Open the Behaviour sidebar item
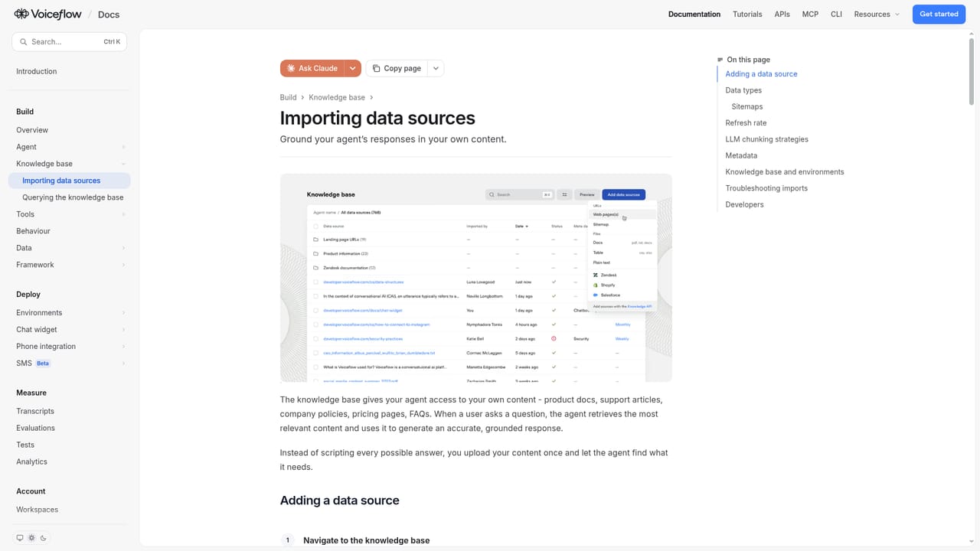Screen dimensions: 980x551 coord(33,231)
